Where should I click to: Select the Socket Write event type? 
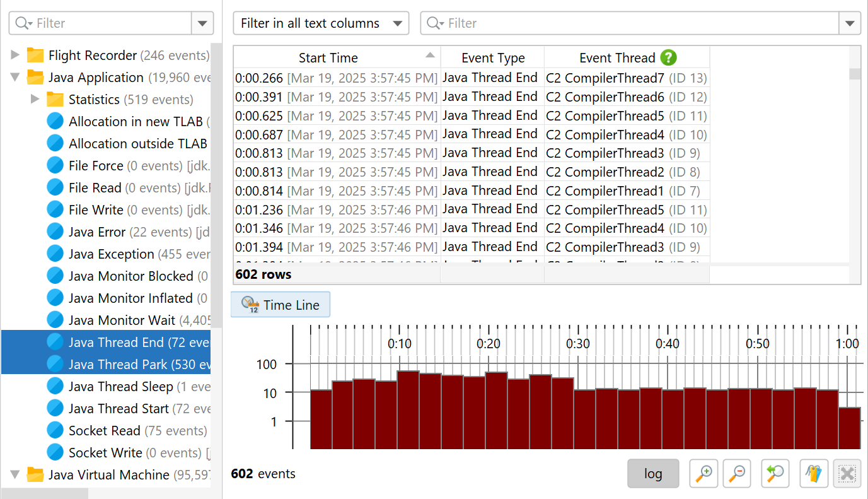[105, 452]
